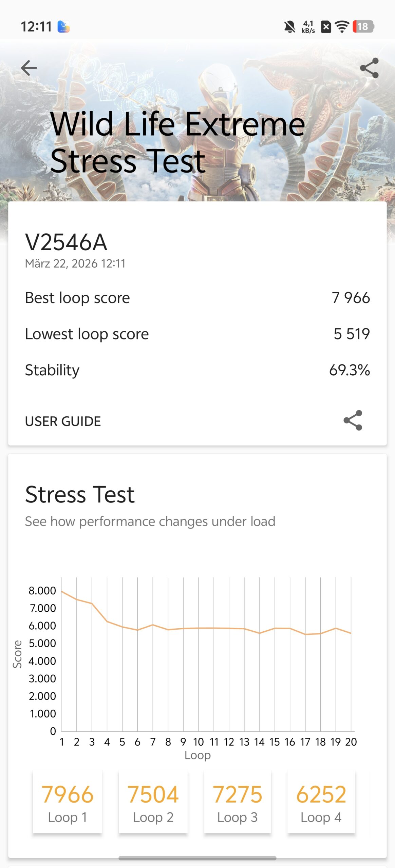Image resolution: width=395 pixels, height=868 pixels.
Task: Tap the back arrow icon
Action: pyautogui.click(x=29, y=68)
